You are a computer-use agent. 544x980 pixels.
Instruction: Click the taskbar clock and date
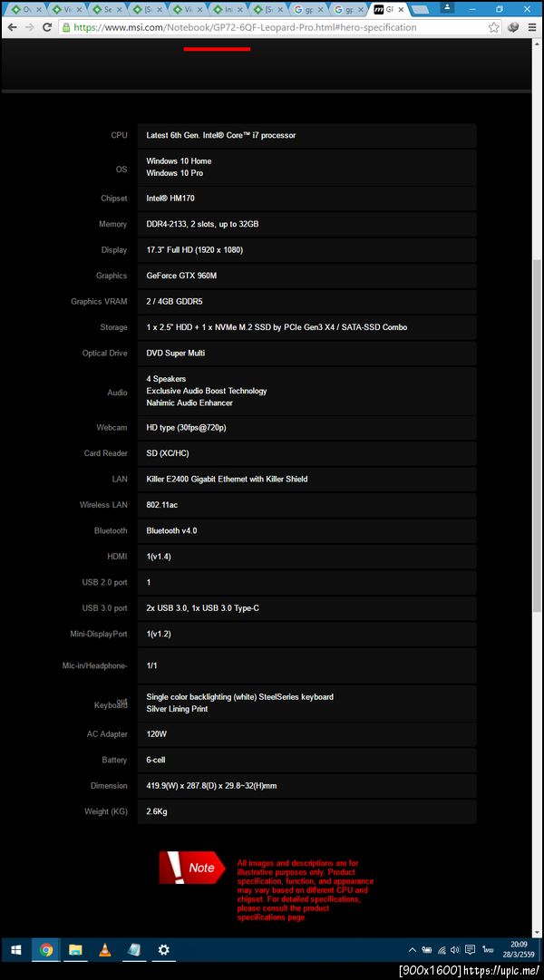click(519, 950)
